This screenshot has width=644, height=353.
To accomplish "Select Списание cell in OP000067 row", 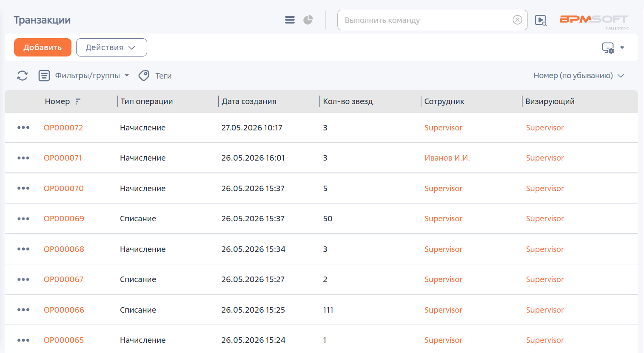I will [138, 280].
